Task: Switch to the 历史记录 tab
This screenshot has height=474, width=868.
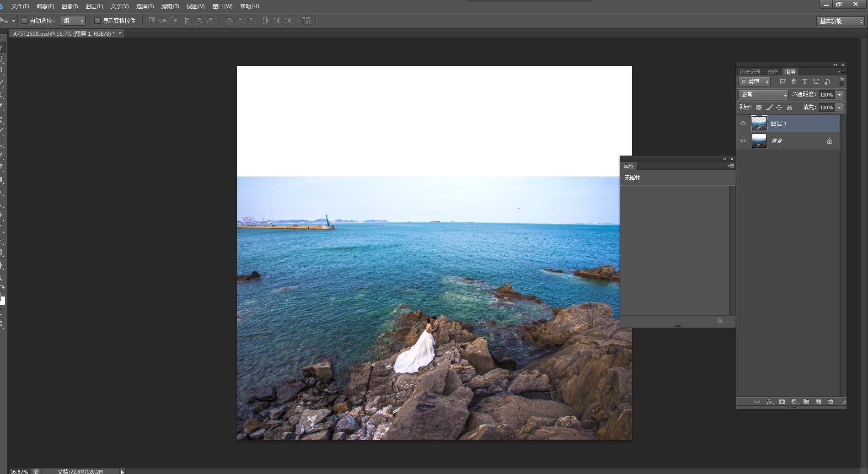Action: point(750,72)
